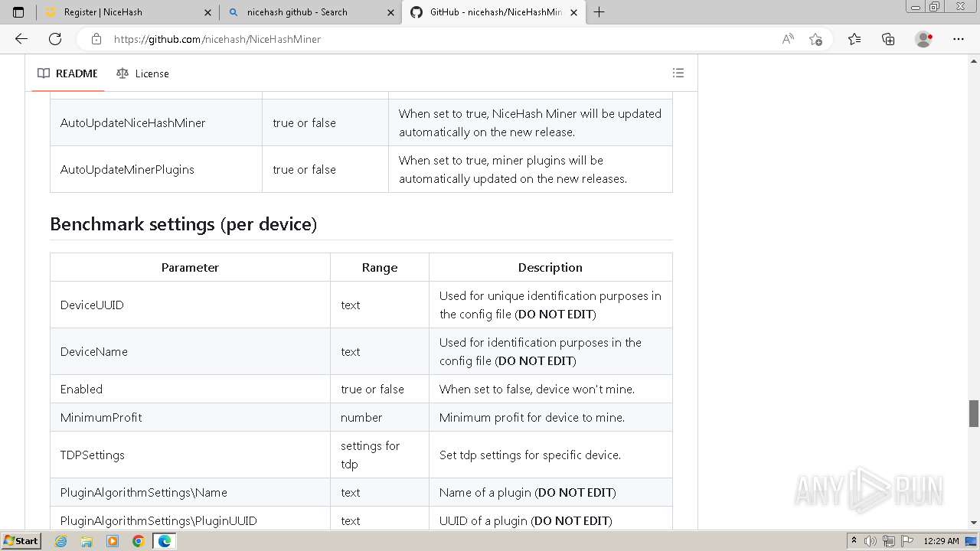
Task: Open the Favorites list
Action: pyautogui.click(x=854, y=39)
